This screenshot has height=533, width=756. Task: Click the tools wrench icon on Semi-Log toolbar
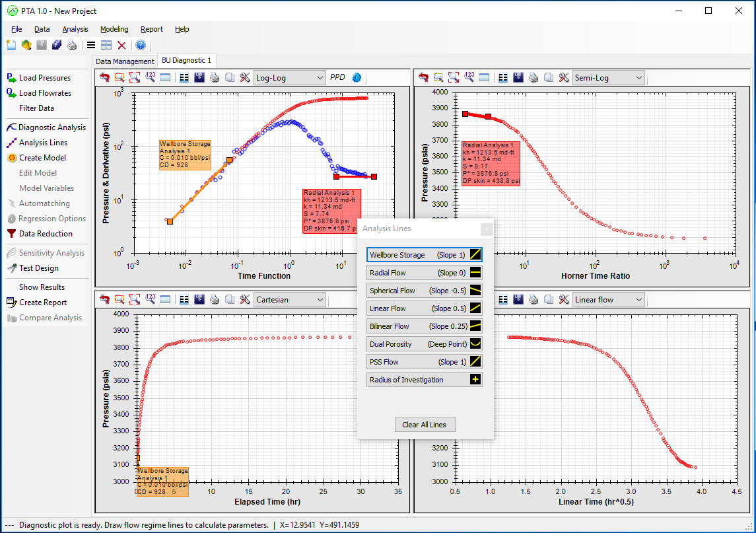563,77
